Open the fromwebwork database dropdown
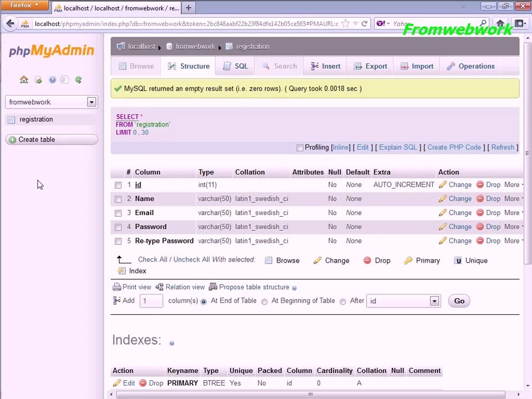The height and width of the screenshot is (399, 532). (x=52, y=102)
